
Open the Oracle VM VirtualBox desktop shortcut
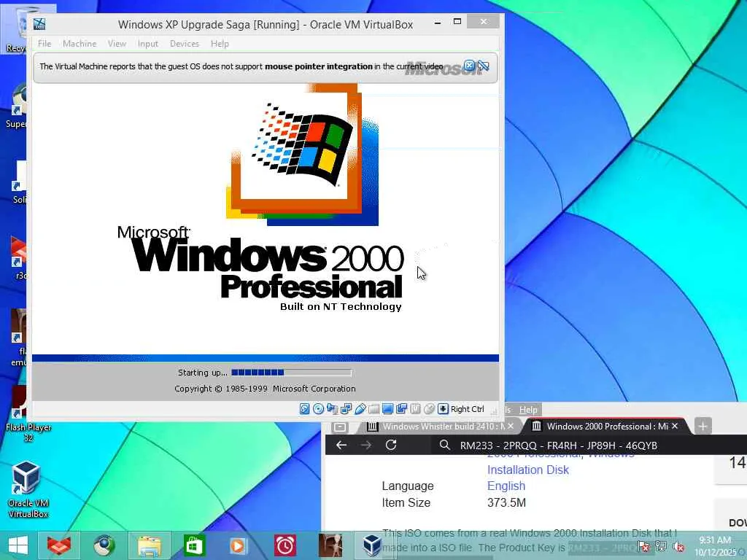pos(28,491)
